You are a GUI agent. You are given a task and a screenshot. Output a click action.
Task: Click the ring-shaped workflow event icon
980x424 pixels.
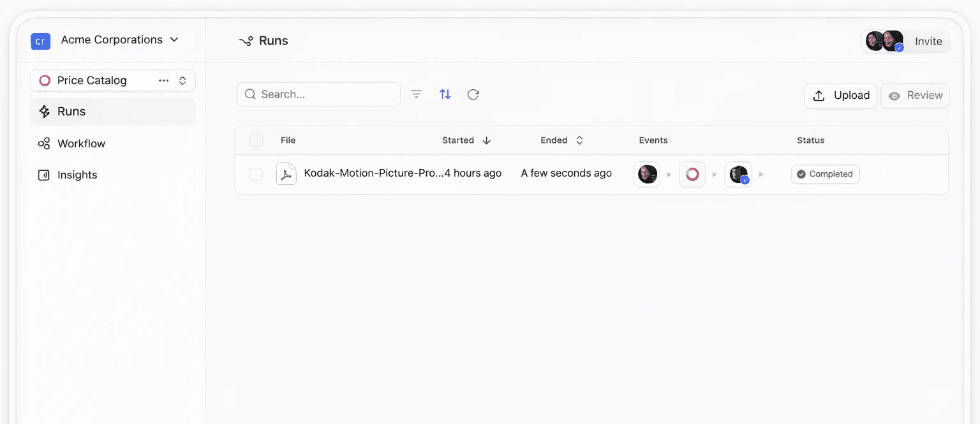pos(692,174)
